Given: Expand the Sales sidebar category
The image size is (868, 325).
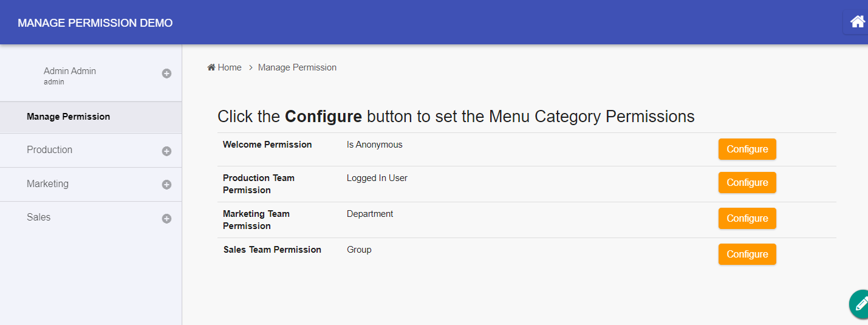Looking at the screenshot, I should (x=38, y=217).
